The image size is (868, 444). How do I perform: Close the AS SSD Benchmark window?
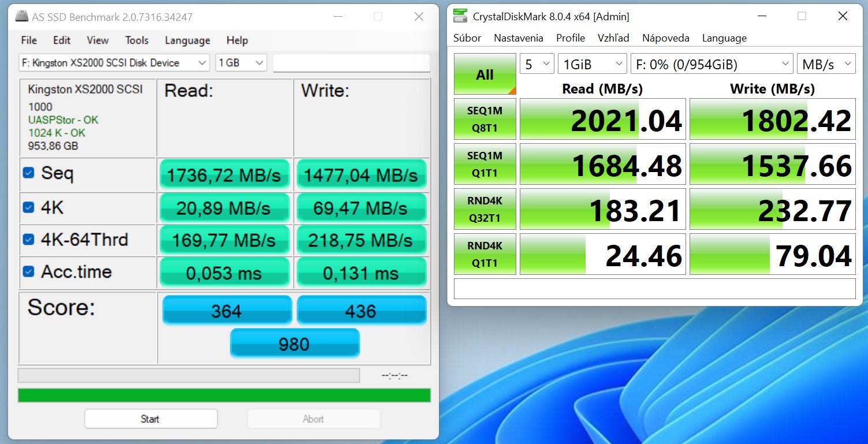[419, 17]
